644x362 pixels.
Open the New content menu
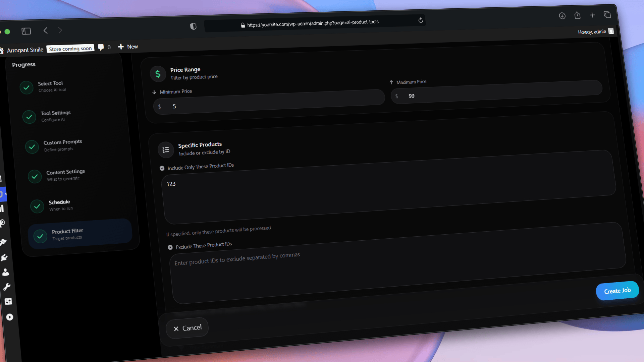128,47
